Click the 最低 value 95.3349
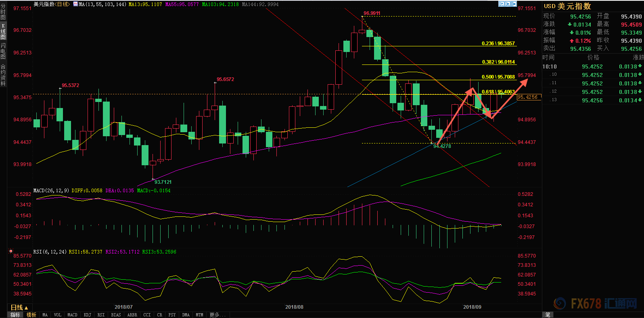Viewport: 644px width, 318px height. [631, 33]
